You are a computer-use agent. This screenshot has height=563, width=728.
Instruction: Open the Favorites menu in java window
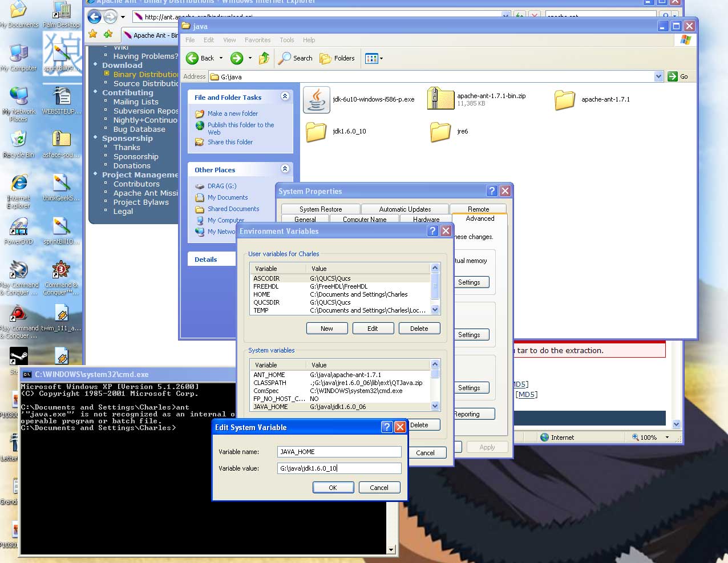point(258,40)
